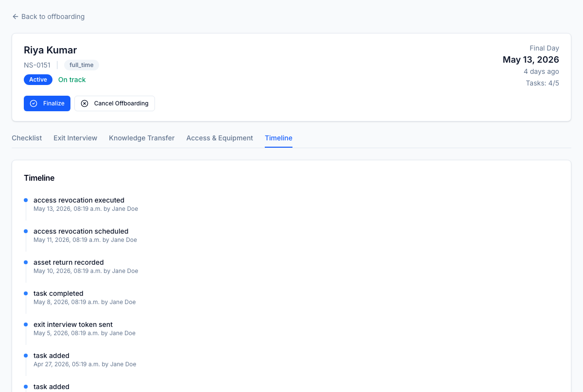Click the access revocation executed timeline dot
Viewport: 583px width, 392px height.
point(26,200)
